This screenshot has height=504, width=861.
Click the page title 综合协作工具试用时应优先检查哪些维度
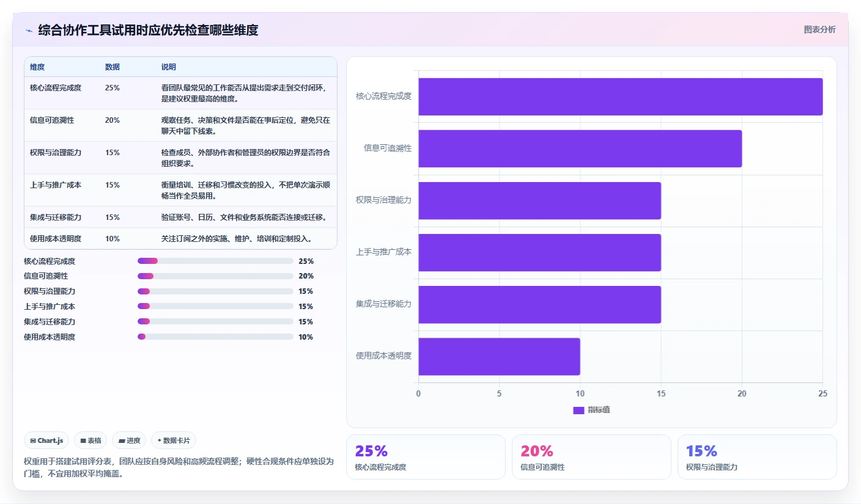(x=148, y=30)
